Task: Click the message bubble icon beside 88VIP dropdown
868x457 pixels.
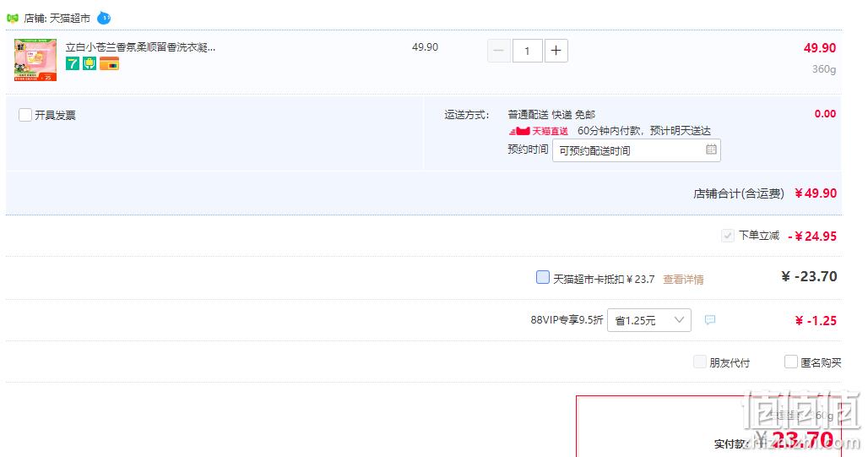Action: [709, 320]
